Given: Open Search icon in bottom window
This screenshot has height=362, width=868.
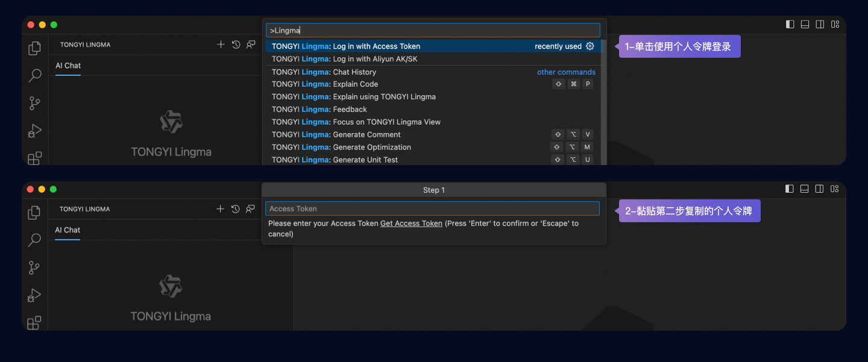Looking at the screenshot, I should coord(34,240).
